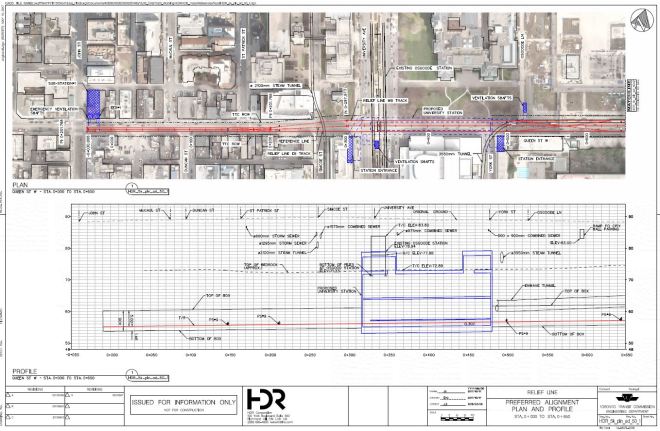Click the 0+300 station mark on profile axis
This screenshot has height=431, width=660.
(309, 354)
